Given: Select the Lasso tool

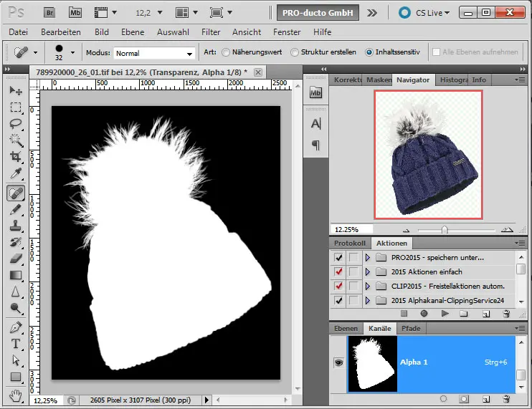Looking at the screenshot, I should (x=16, y=123).
